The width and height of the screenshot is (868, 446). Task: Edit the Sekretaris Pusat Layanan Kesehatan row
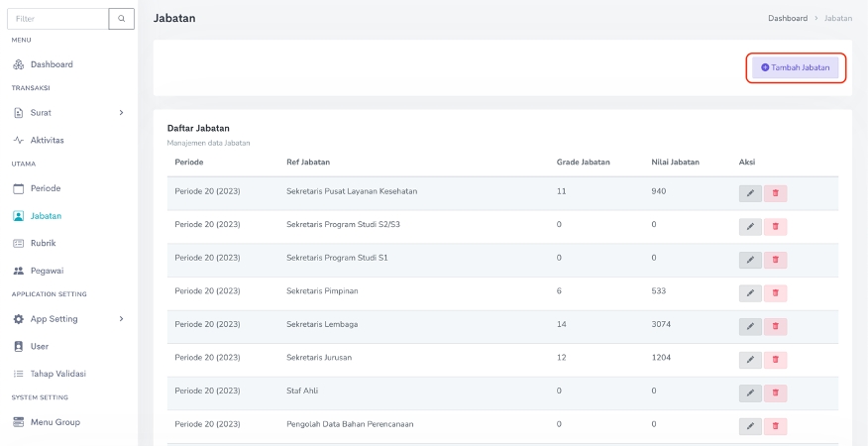pos(750,193)
